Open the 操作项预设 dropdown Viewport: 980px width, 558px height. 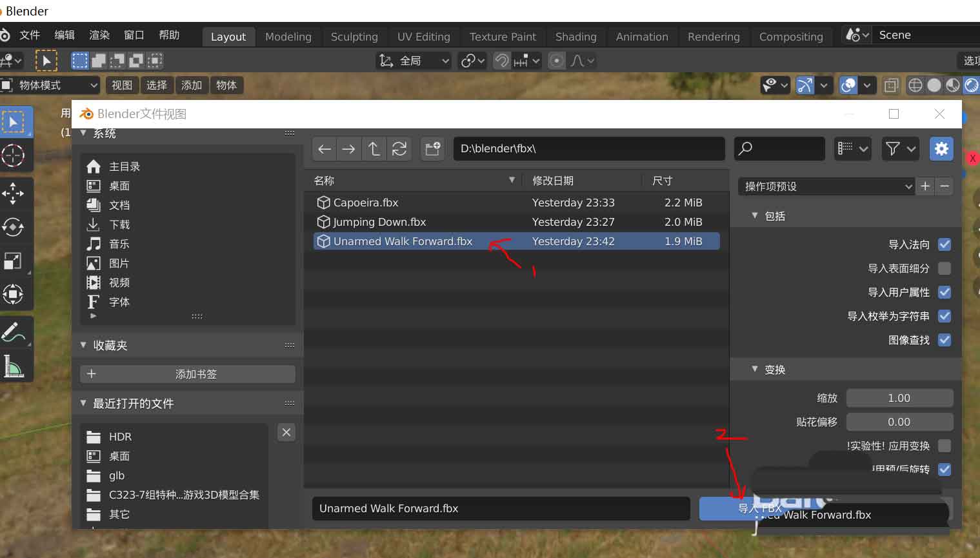click(826, 186)
